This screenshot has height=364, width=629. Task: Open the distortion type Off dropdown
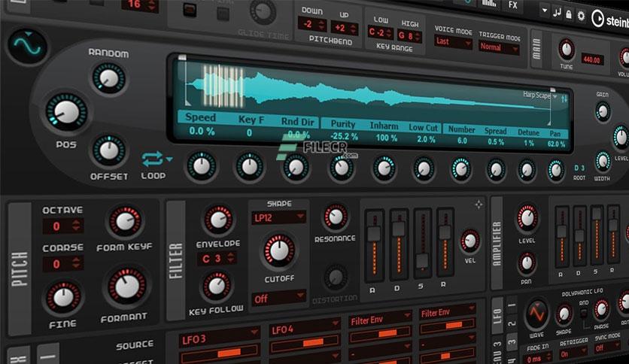click(x=279, y=299)
